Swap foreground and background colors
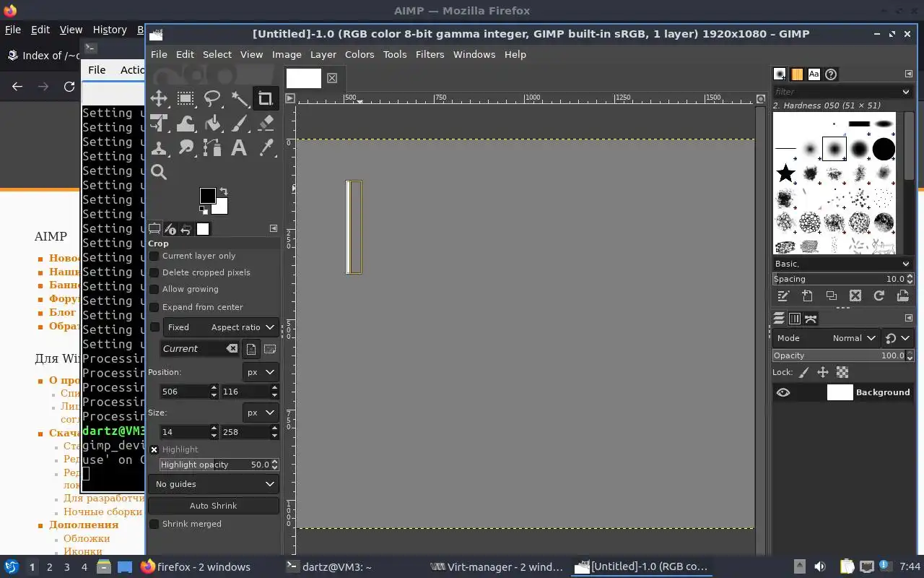Viewport: 924px width, 578px height. click(x=224, y=191)
